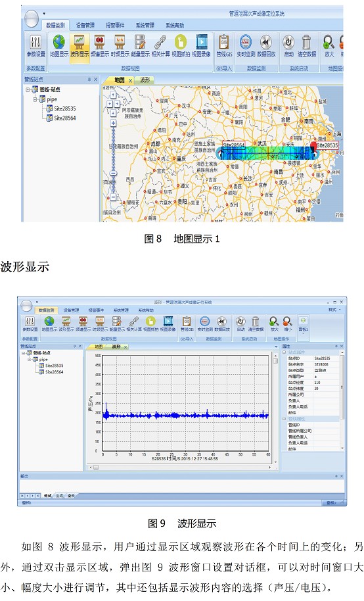Click 放大 magnifier in upper map window

329,45
